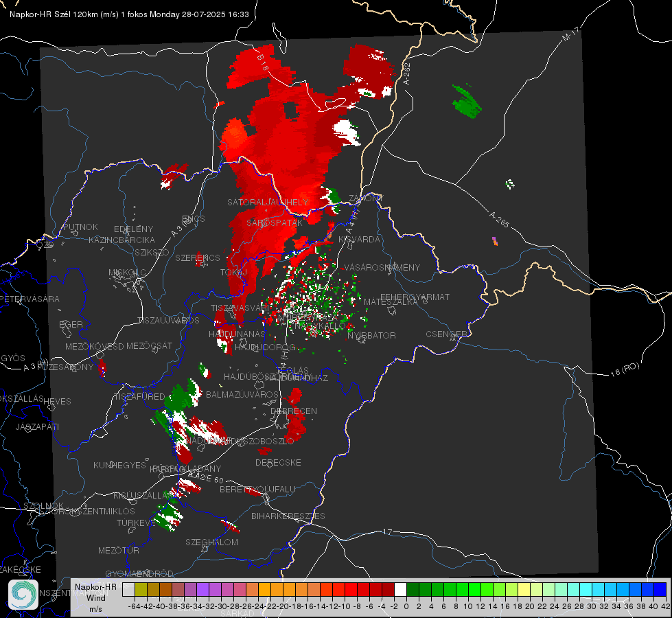Image resolution: width=672 pixels, height=618 pixels.
Task: Click the CSENGER city label
Action: (446, 334)
